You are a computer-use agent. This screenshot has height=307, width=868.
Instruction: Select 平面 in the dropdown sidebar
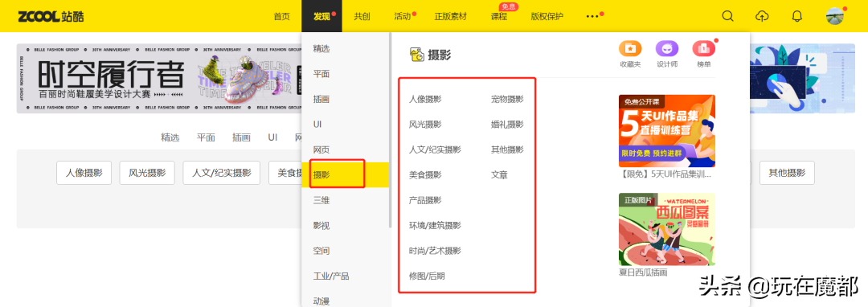(321, 74)
